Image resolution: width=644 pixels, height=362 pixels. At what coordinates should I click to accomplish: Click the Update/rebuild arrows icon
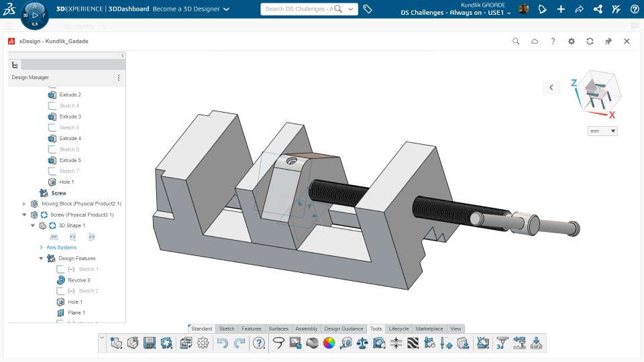(166, 343)
